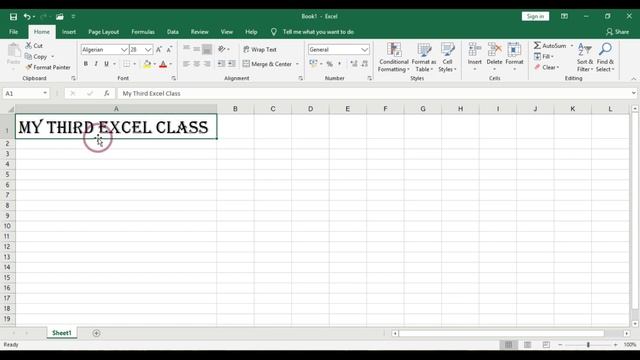Toggle Bold formatting
The height and width of the screenshot is (360, 640).
pos(86,64)
